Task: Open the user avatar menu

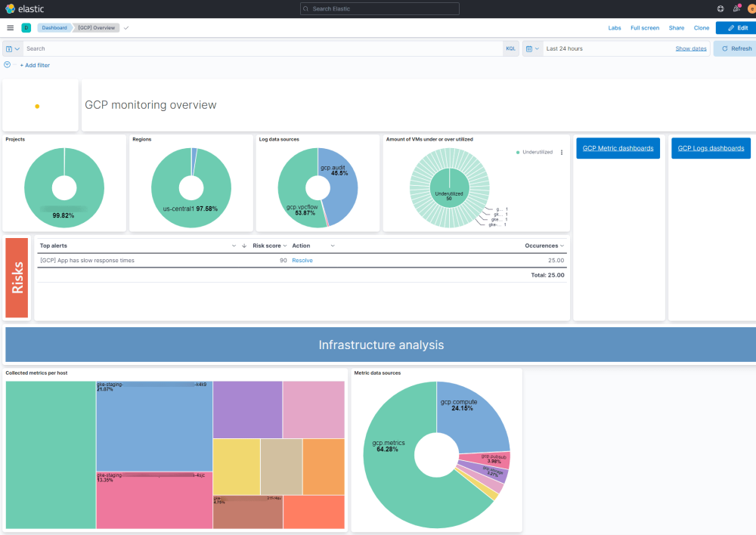Action: [751, 9]
